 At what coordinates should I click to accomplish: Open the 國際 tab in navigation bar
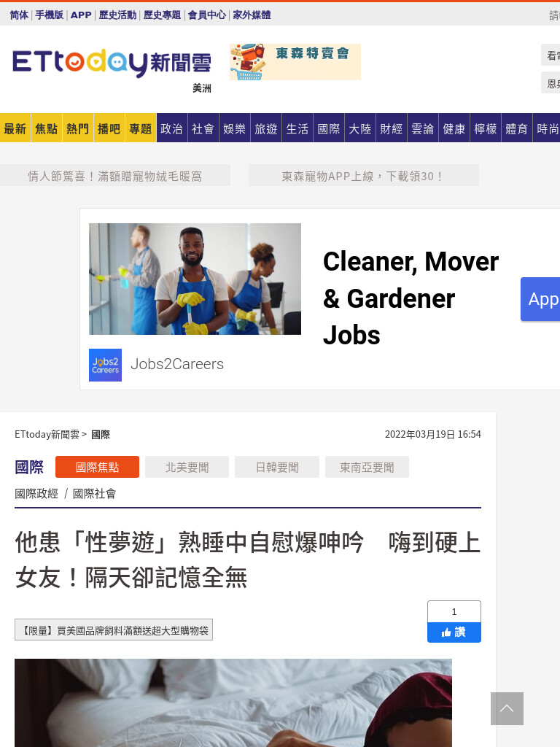click(x=329, y=128)
